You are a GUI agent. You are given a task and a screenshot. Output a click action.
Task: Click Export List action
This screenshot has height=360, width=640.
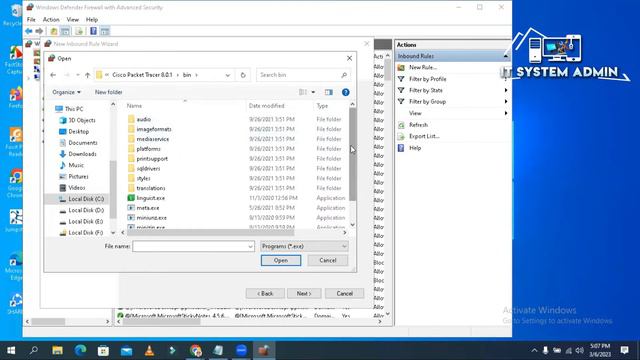pos(424,136)
